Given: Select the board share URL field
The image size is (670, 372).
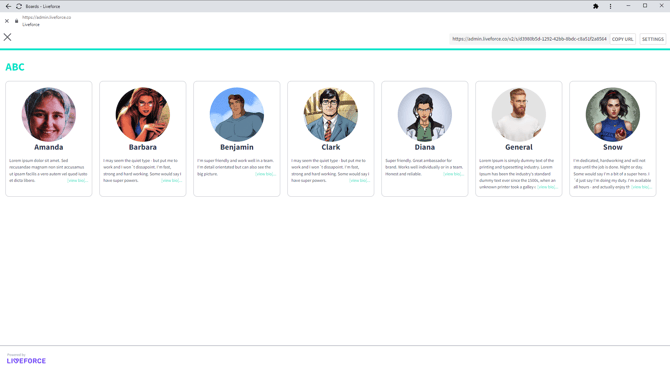Looking at the screenshot, I should pos(529,39).
